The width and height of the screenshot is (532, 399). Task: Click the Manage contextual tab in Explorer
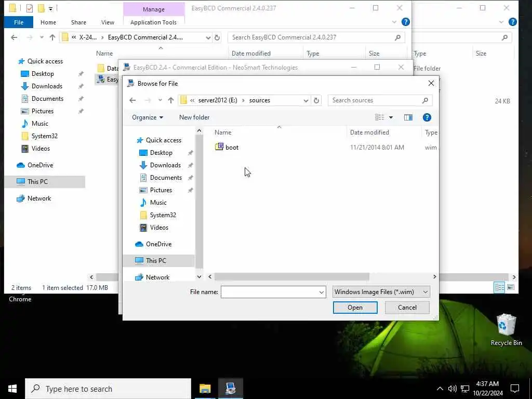pos(154,9)
